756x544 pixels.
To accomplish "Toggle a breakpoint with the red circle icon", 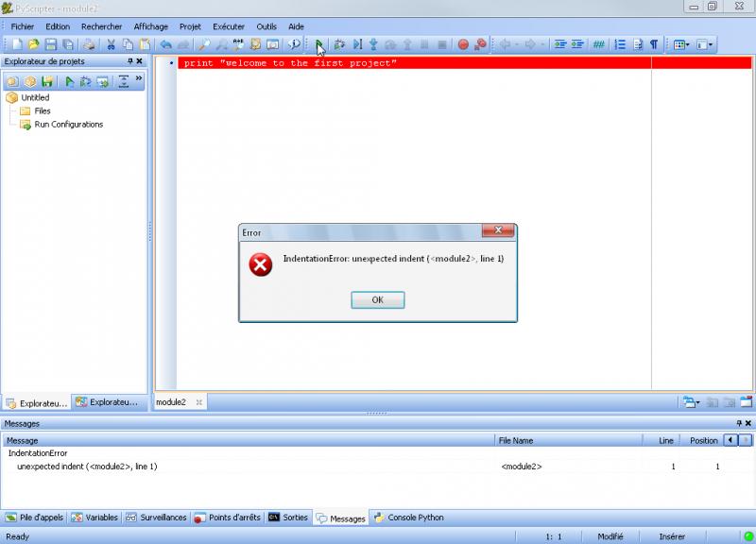I will 463,44.
